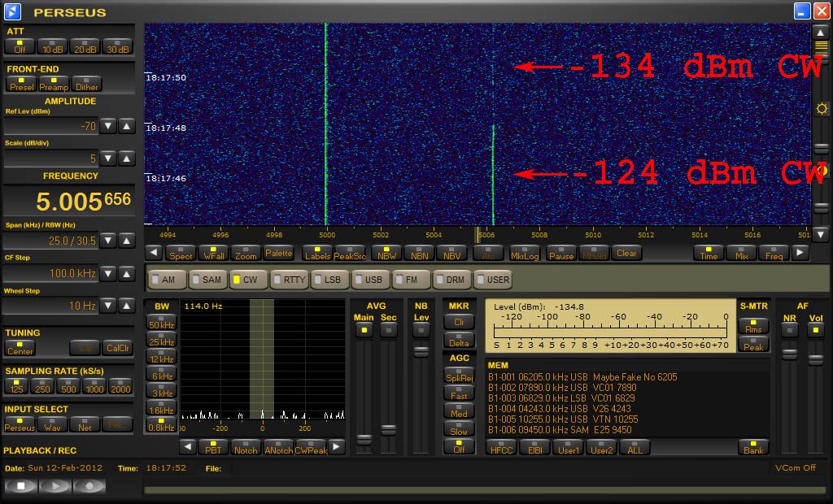Click the Perseus logo icon in title bar
Screen dimensions: 833x504
point(13,11)
